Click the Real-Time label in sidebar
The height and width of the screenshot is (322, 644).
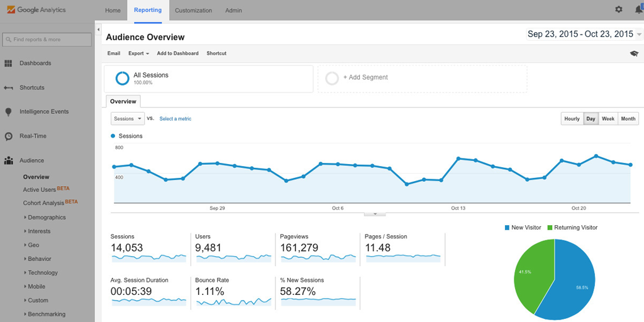(33, 136)
